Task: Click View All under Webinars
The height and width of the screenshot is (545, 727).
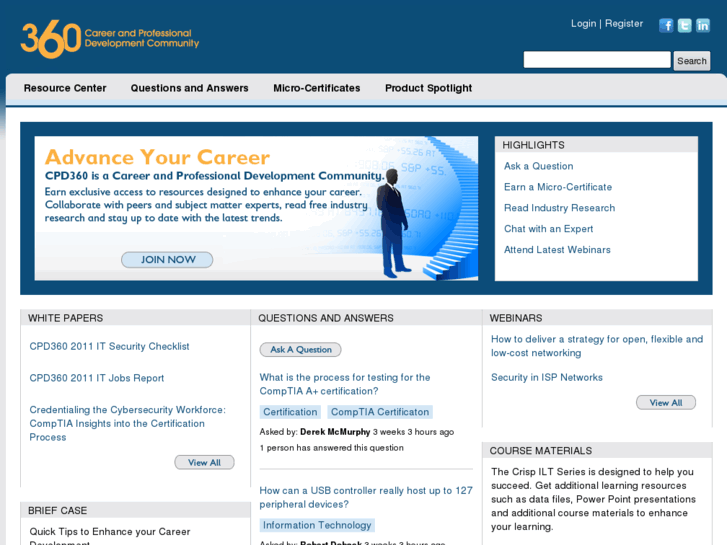Action: (666, 403)
